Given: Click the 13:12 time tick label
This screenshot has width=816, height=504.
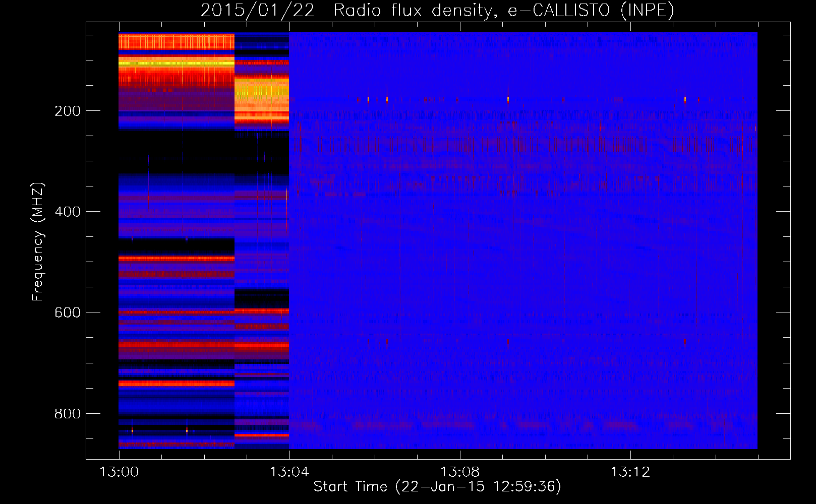Looking at the screenshot, I should click(x=630, y=472).
